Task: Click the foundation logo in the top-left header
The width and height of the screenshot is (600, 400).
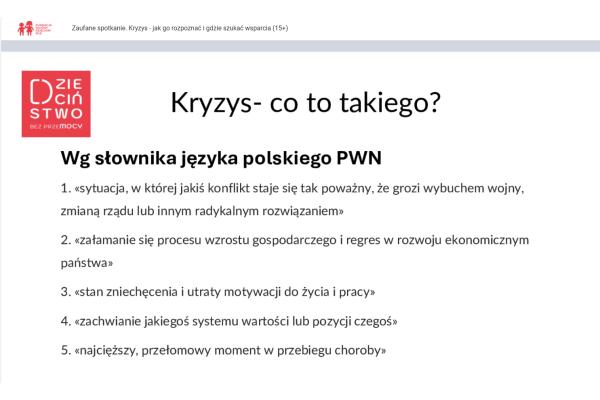Action: [x=32, y=27]
